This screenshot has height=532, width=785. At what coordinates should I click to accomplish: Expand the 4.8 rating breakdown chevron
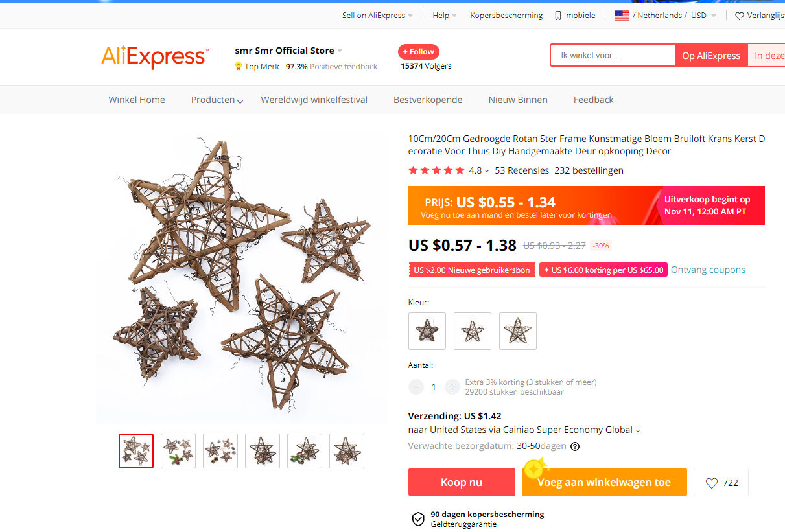487,171
